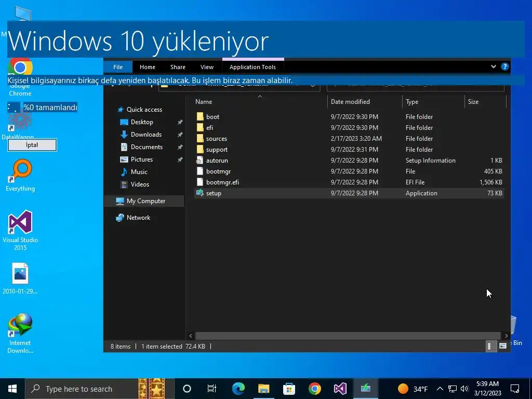Switch to the Home ribbon tab
The image size is (532, 399).
click(147, 67)
